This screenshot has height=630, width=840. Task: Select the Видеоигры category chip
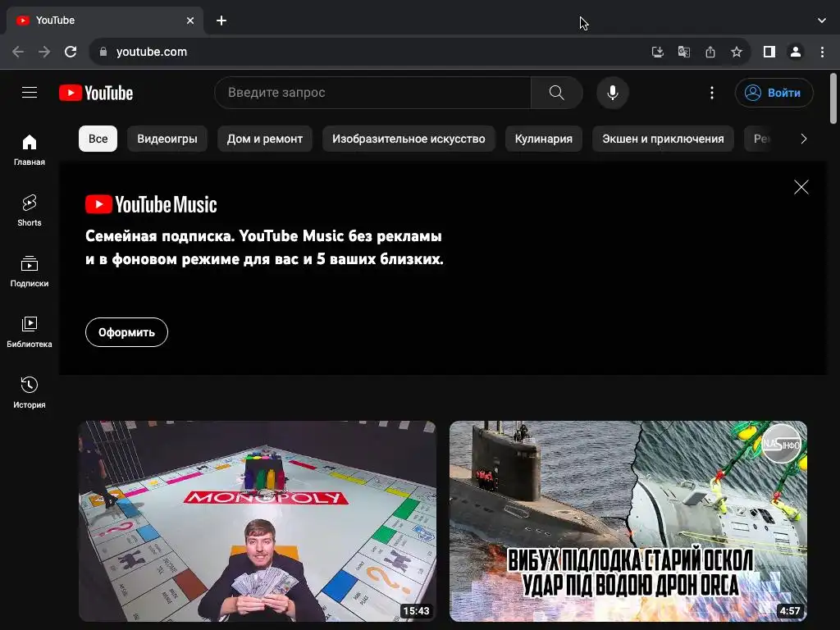point(167,139)
